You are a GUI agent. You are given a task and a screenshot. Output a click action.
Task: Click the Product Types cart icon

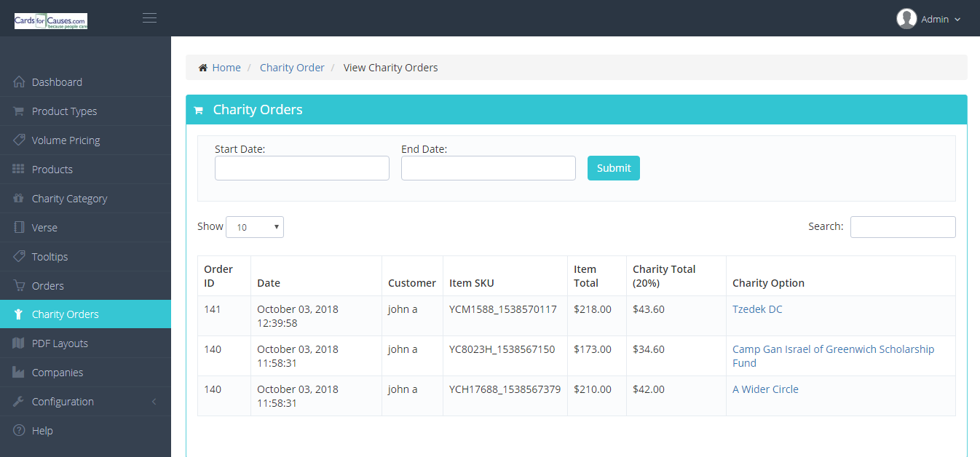point(19,111)
